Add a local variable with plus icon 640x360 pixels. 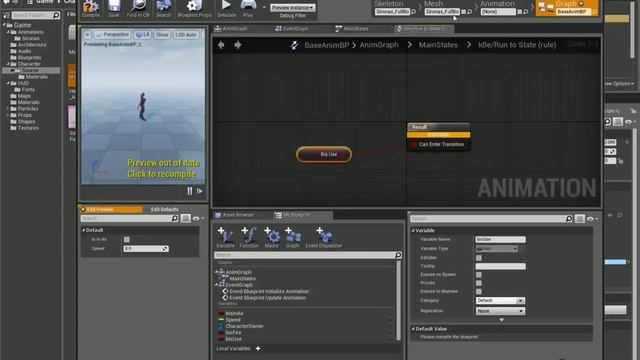(x=258, y=349)
